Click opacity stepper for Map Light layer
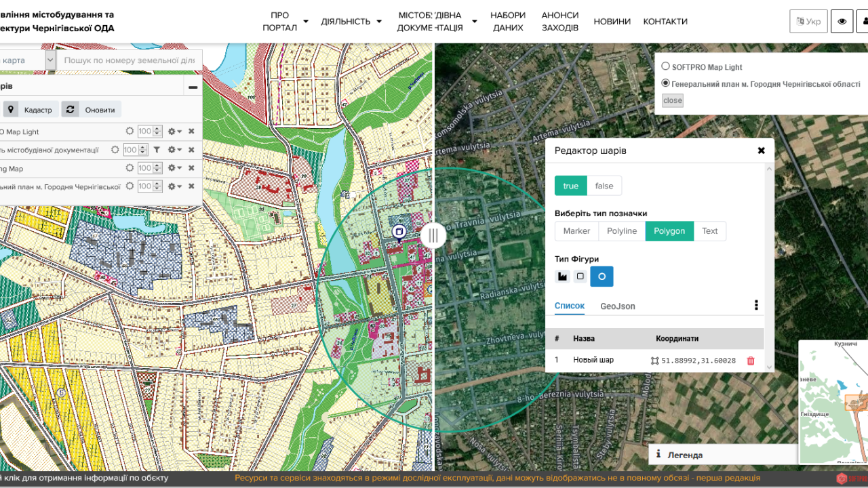The image size is (868, 488). (x=157, y=131)
